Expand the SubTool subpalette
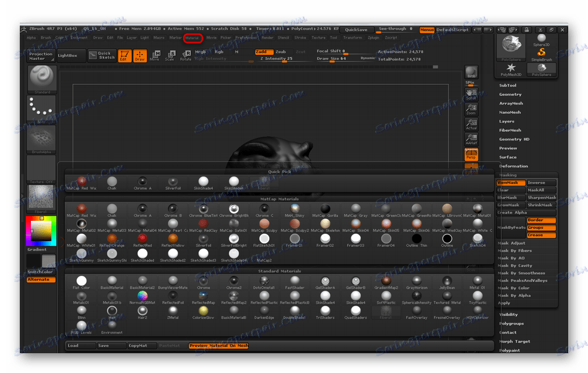The image size is (588, 373). pyautogui.click(x=508, y=85)
